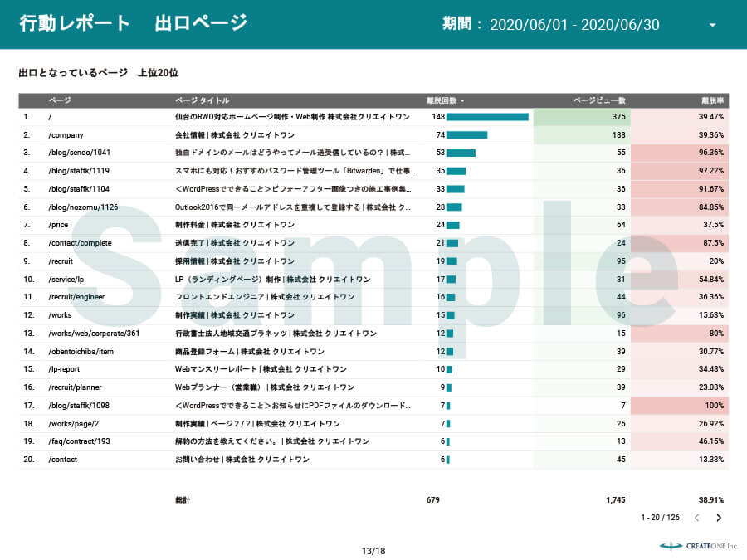Click the 1 - 20 / 126 pagination text

click(x=660, y=518)
